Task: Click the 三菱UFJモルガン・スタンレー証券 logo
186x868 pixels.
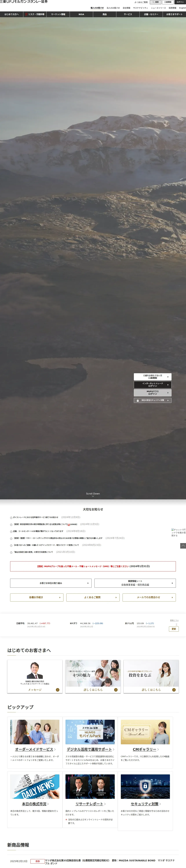Action: [24, 2]
